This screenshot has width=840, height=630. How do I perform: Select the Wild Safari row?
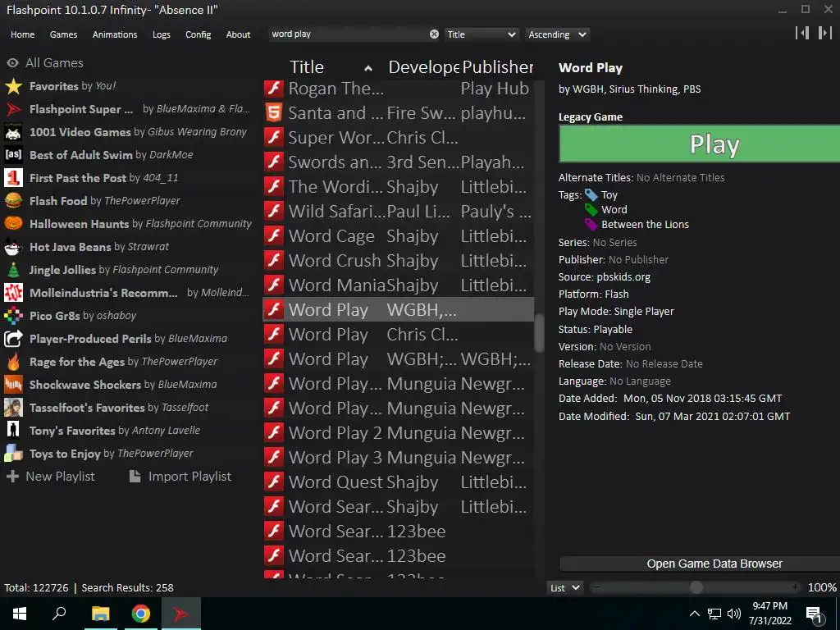pos(399,211)
